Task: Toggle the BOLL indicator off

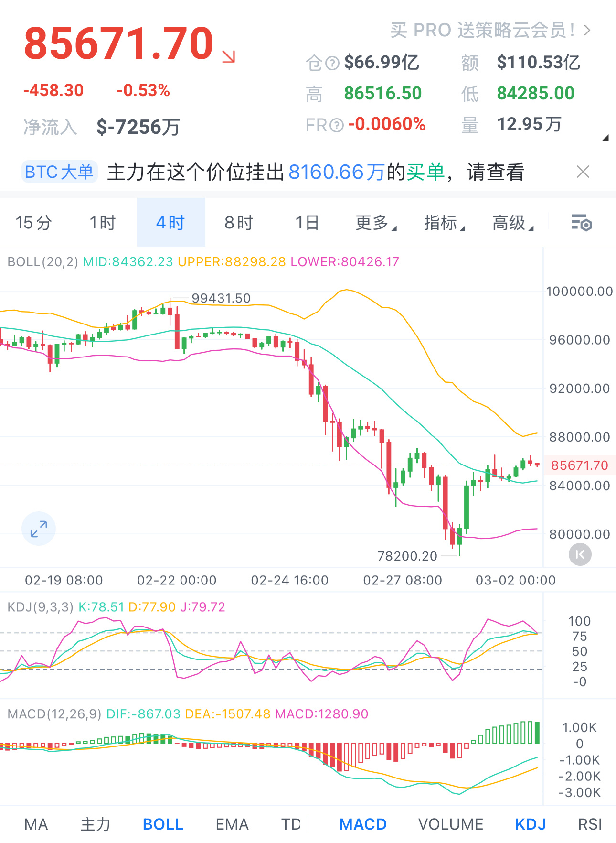Action: pyautogui.click(x=163, y=824)
